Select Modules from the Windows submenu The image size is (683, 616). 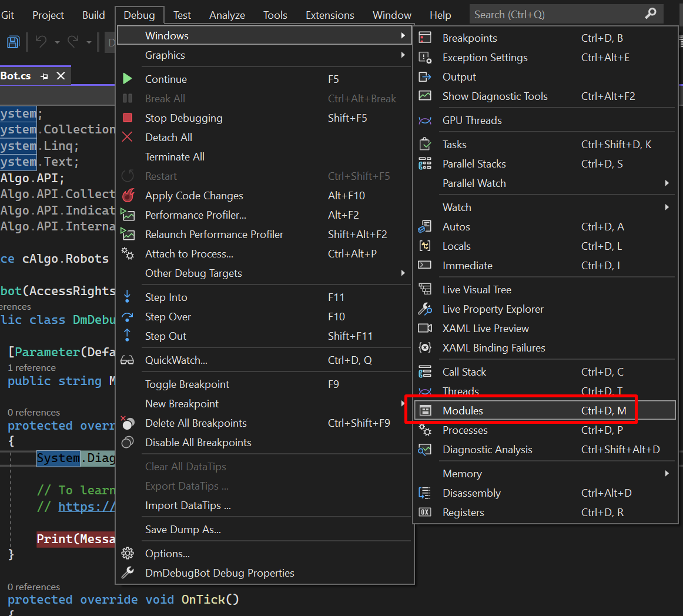click(x=544, y=410)
